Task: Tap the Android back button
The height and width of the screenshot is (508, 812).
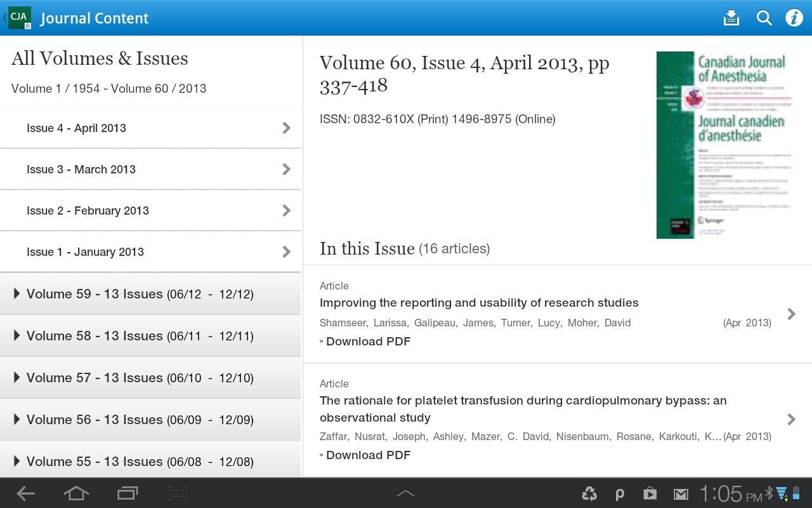Action: click(25, 493)
